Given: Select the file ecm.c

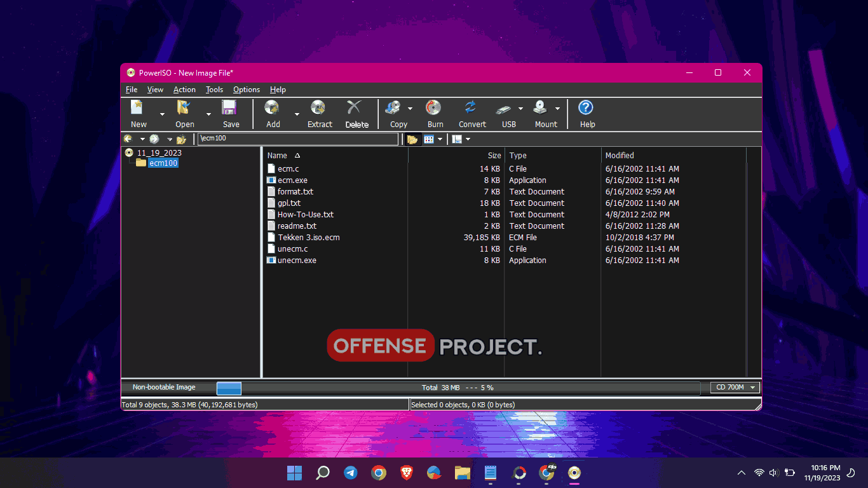Looking at the screenshot, I should [x=288, y=169].
